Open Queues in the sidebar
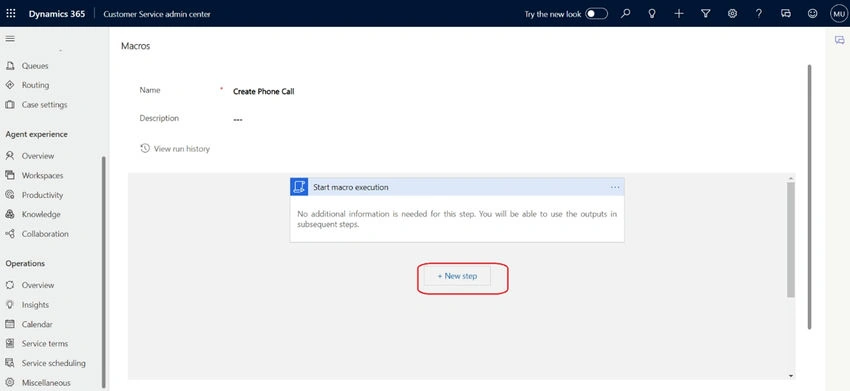Viewport: 850px width, 391px height. tap(35, 66)
